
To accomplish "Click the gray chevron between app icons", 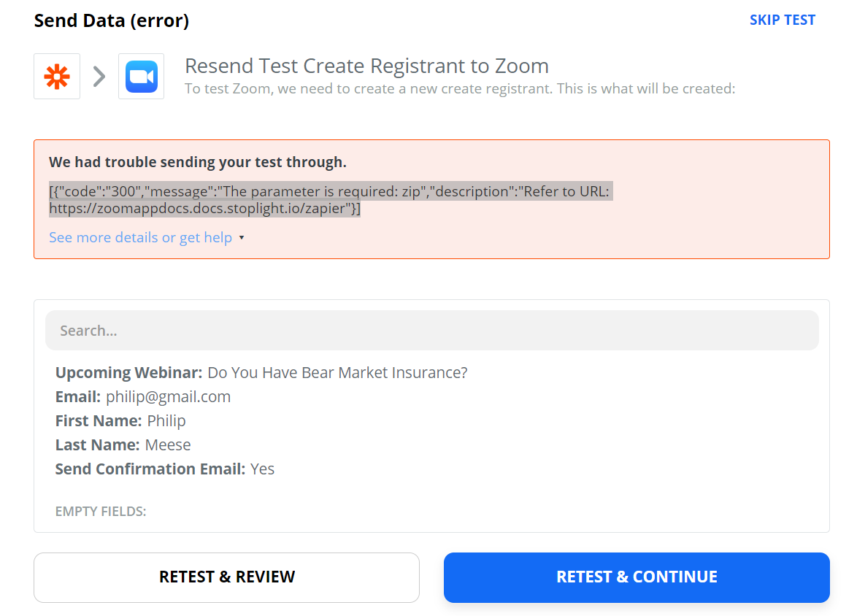I will 99,76.
